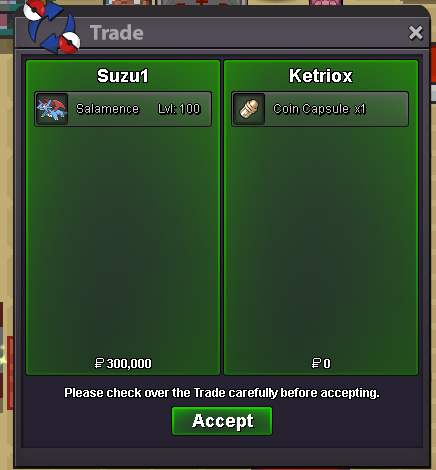Click the x1 quantity label
Screen dimensions: 436x470
coord(360,109)
